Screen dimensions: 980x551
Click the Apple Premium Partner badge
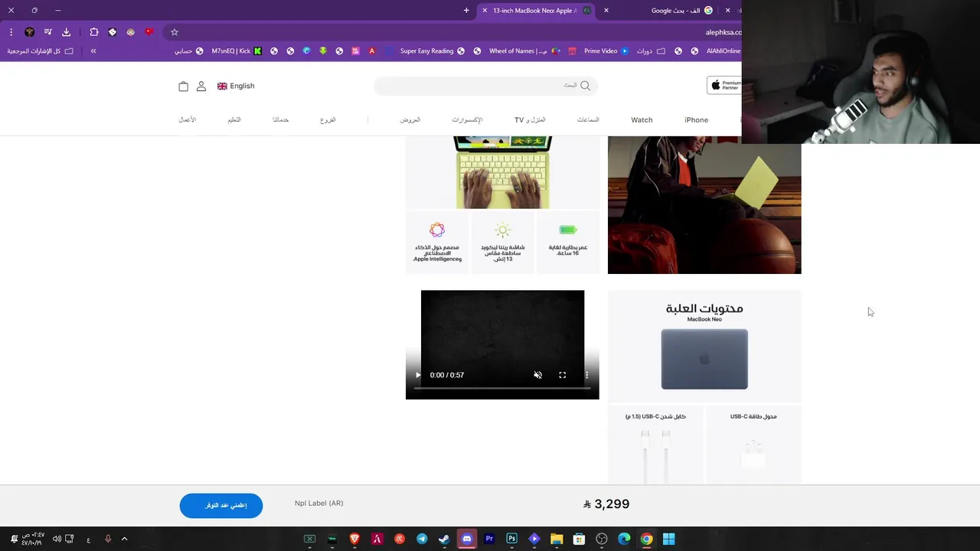pyautogui.click(x=724, y=86)
